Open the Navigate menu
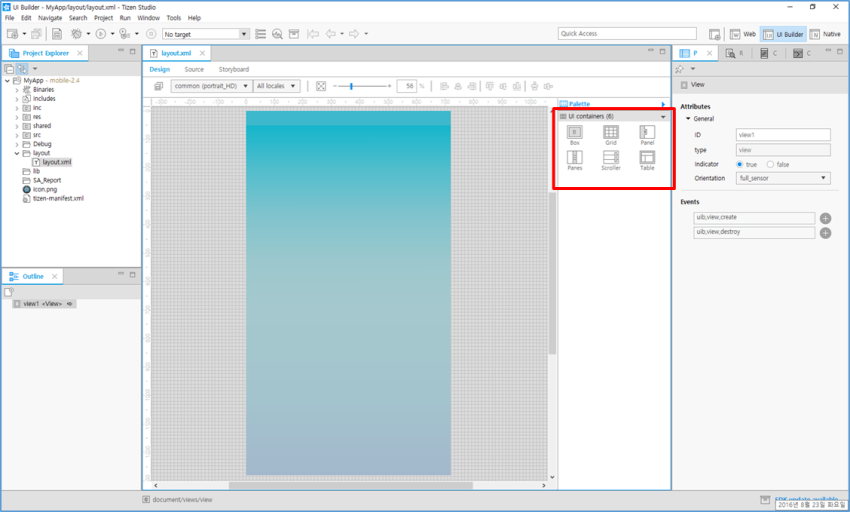Screen dimensions: 850x512 click(x=50, y=18)
